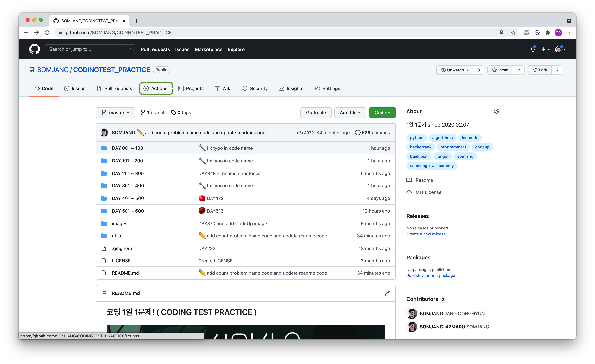Viewport: 595px width, 364px height.
Task: Close the SOMJANG/CODINGTEST_PRACTICE tab
Action: point(124,21)
